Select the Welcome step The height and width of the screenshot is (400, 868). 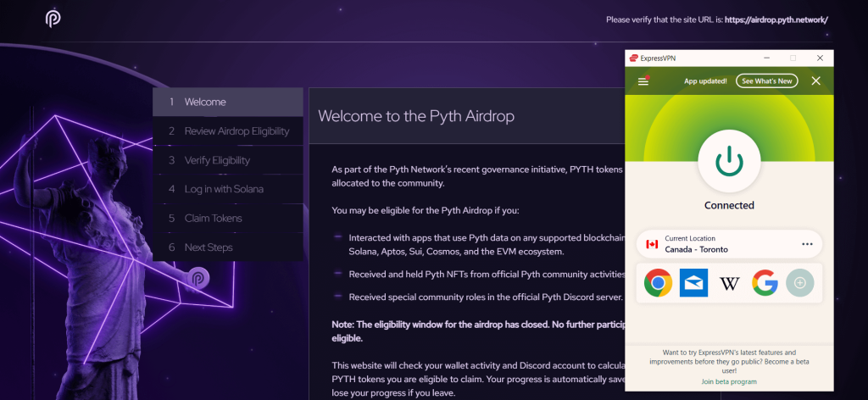pos(228,102)
